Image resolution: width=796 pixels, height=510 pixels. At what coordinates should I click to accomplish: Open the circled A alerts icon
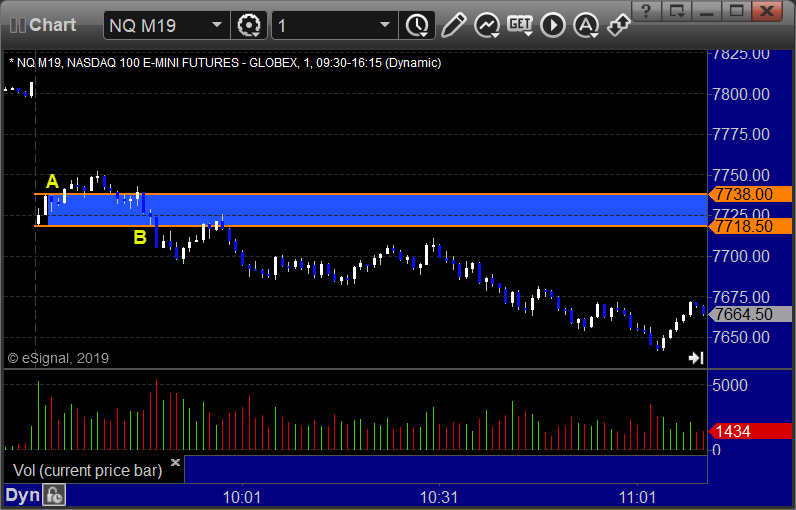(x=586, y=25)
